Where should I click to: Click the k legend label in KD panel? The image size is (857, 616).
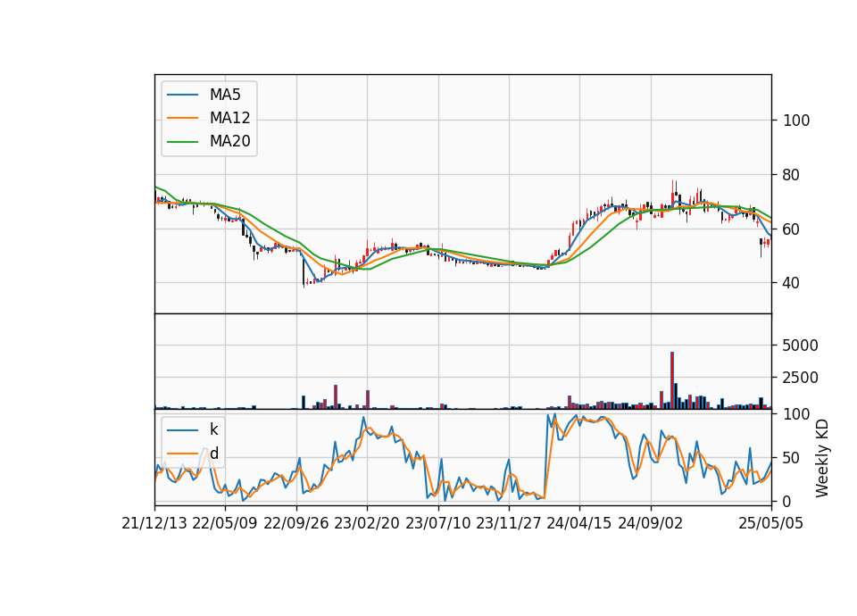(213, 429)
